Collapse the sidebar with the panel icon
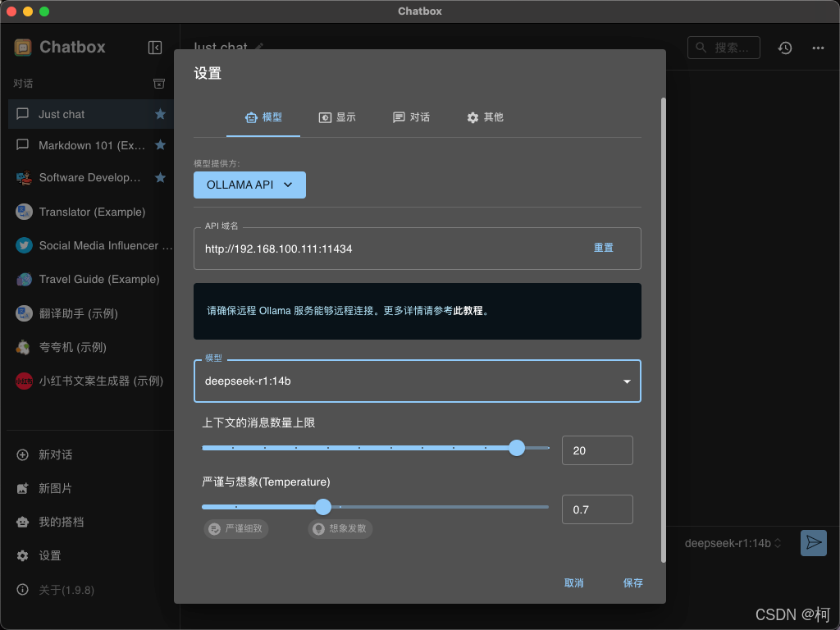Screen dimensions: 840x630 155,48
